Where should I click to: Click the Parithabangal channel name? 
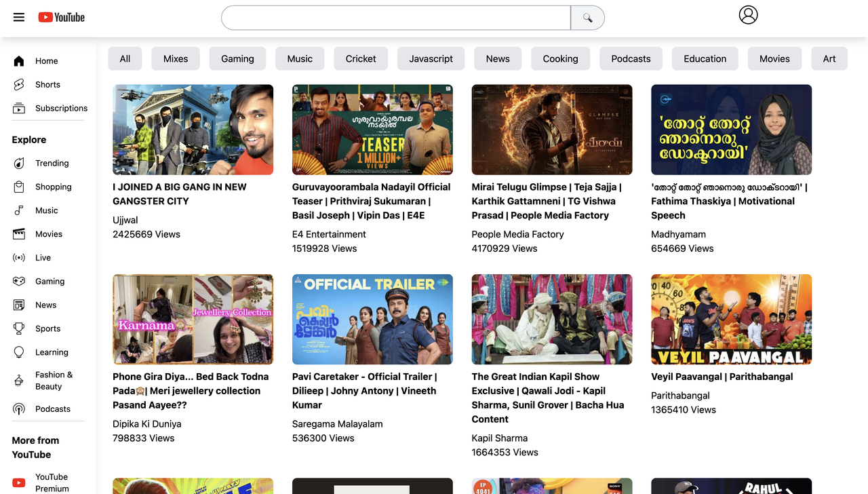680,396
